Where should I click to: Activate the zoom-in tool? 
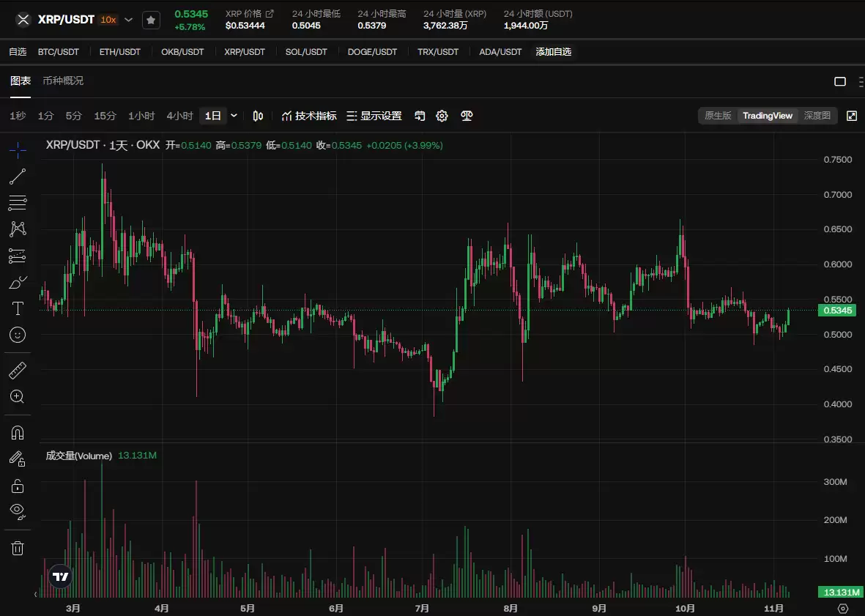click(18, 397)
